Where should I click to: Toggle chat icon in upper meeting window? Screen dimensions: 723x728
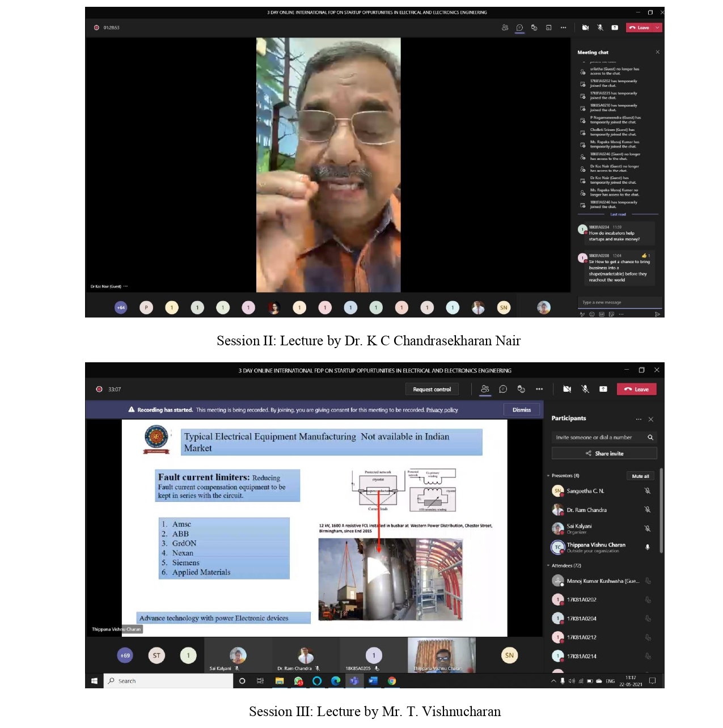click(x=519, y=27)
